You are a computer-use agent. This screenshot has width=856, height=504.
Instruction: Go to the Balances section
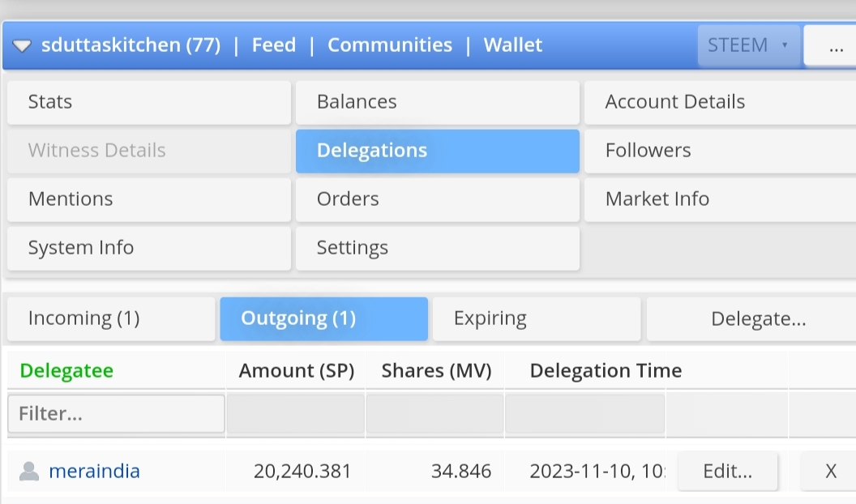pos(437,102)
